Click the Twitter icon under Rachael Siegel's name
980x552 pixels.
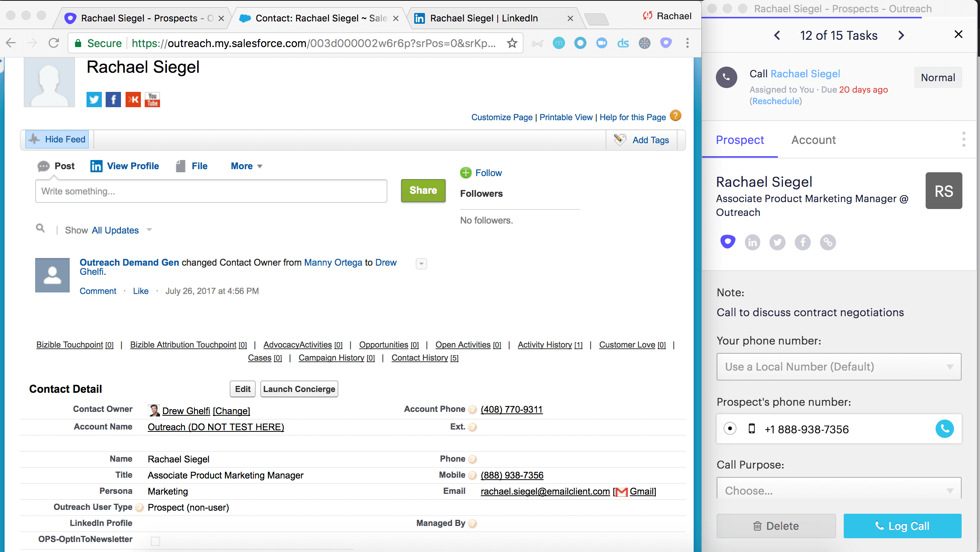coord(94,100)
